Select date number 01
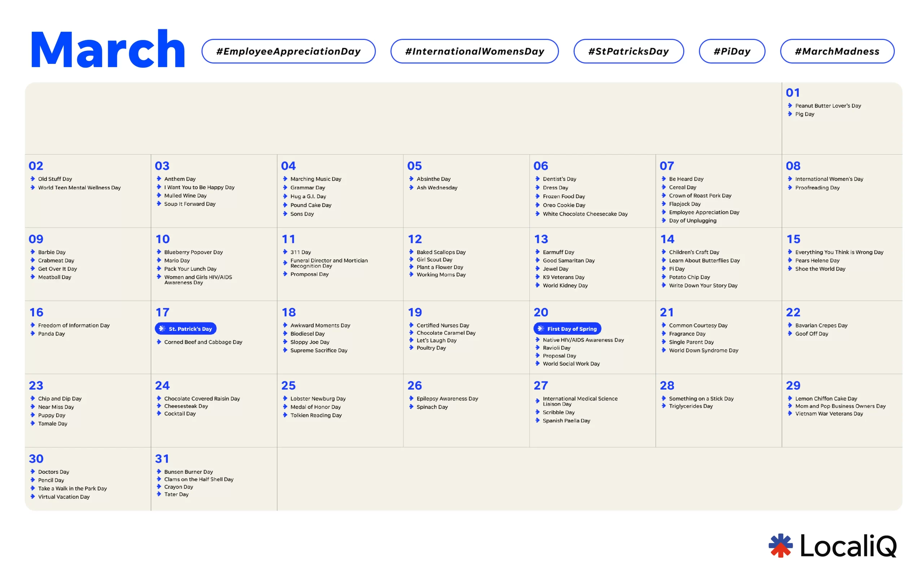This screenshot has width=924, height=576. (793, 92)
